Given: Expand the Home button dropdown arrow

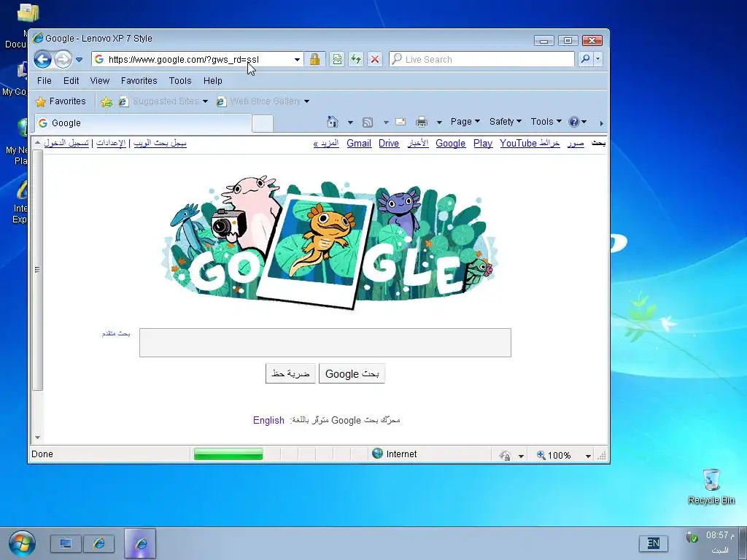Looking at the screenshot, I should 350,122.
